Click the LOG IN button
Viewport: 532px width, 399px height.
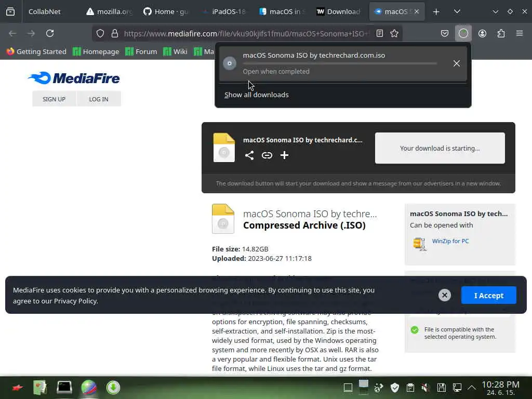pyautogui.click(x=99, y=99)
